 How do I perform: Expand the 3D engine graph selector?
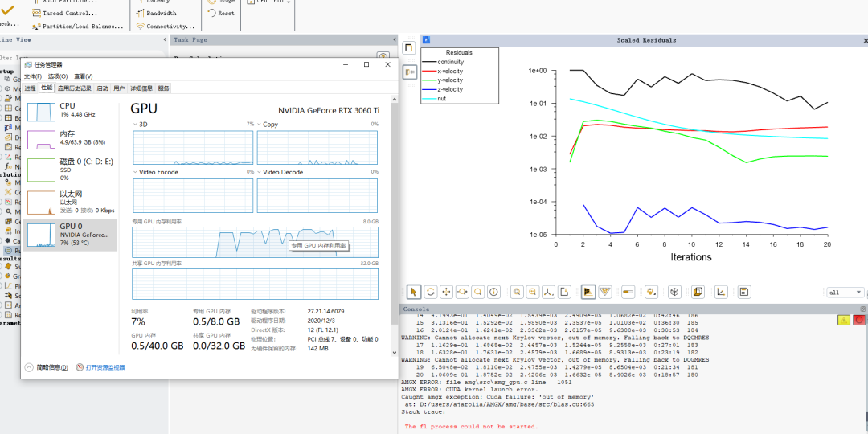[136, 125]
